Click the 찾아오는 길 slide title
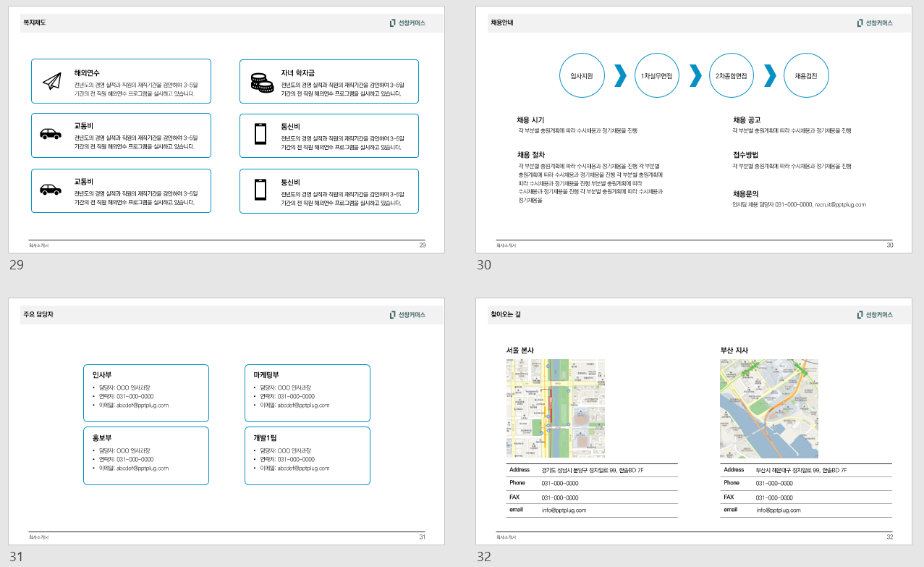 tap(506, 315)
